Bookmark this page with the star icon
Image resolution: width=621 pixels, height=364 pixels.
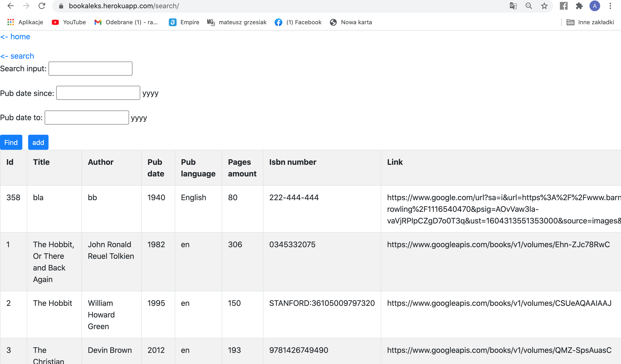point(544,6)
